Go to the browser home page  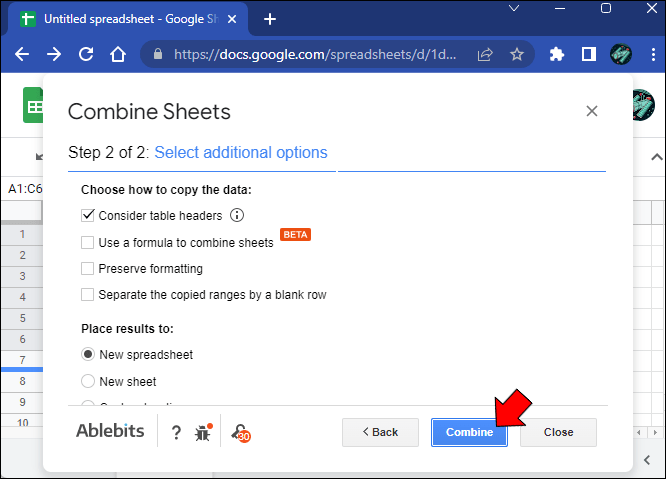tap(118, 55)
